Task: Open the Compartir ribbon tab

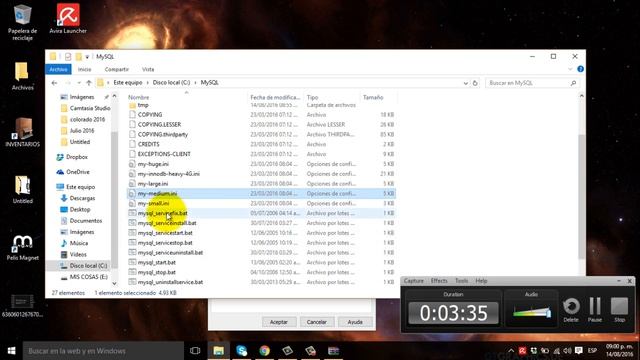Action: pos(116,69)
